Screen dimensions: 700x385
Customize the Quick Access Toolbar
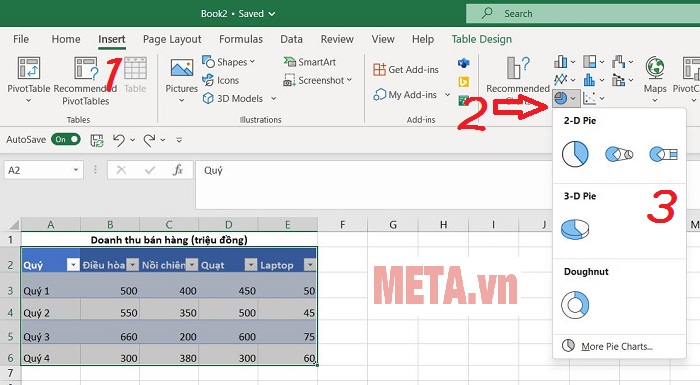(179, 140)
